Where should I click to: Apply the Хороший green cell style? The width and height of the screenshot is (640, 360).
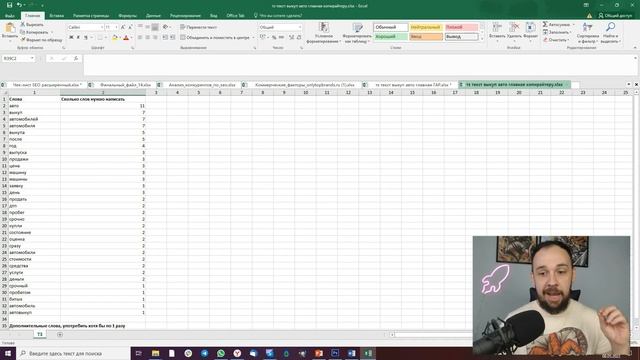click(x=391, y=36)
